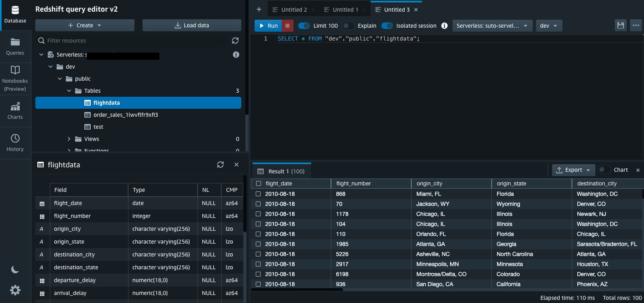
Task: Turn on the Chart toggle
Action: 604,170
